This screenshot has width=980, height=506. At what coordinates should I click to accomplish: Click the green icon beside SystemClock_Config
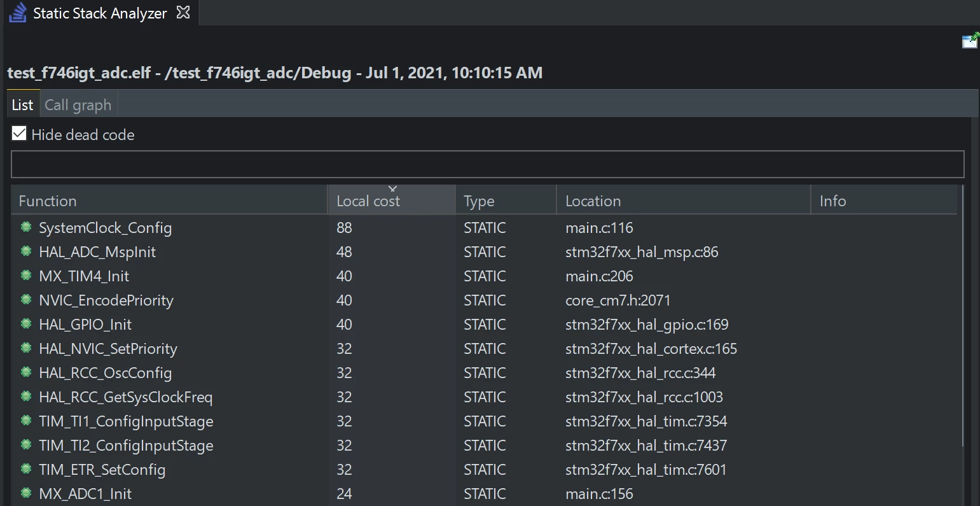coord(26,227)
